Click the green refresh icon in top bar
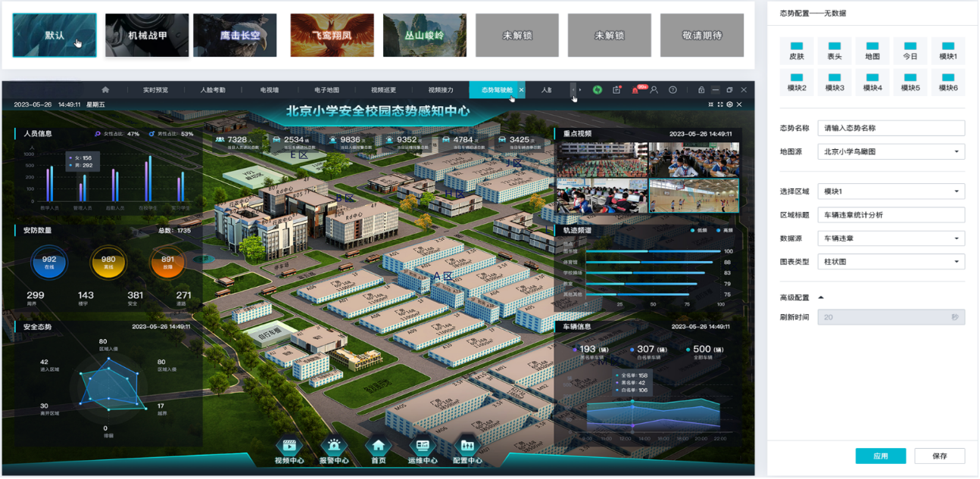980x479 pixels. point(597,90)
